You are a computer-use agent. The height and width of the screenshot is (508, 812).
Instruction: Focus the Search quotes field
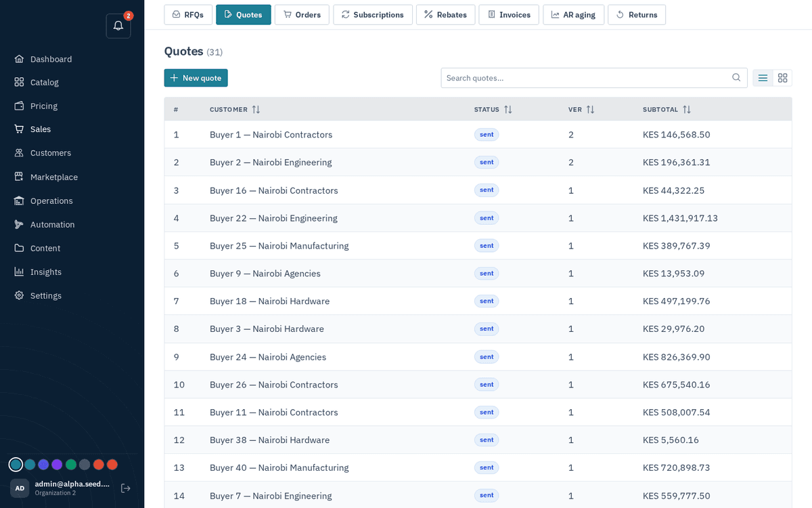[x=594, y=78]
